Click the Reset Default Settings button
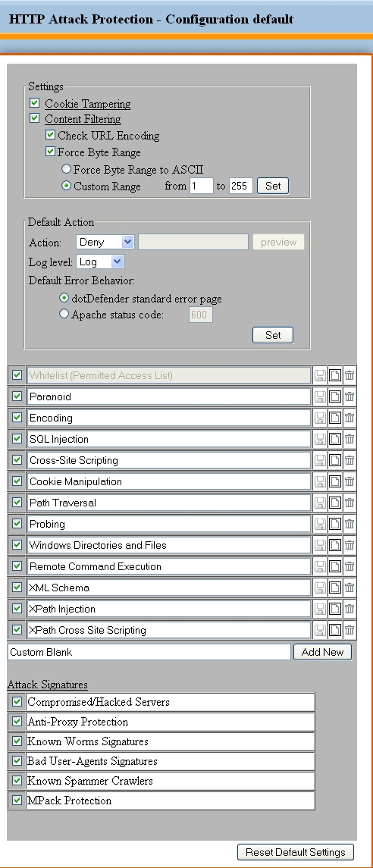Viewport: 373px width, 868px height. pyautogui.click(x=296, y=852)
